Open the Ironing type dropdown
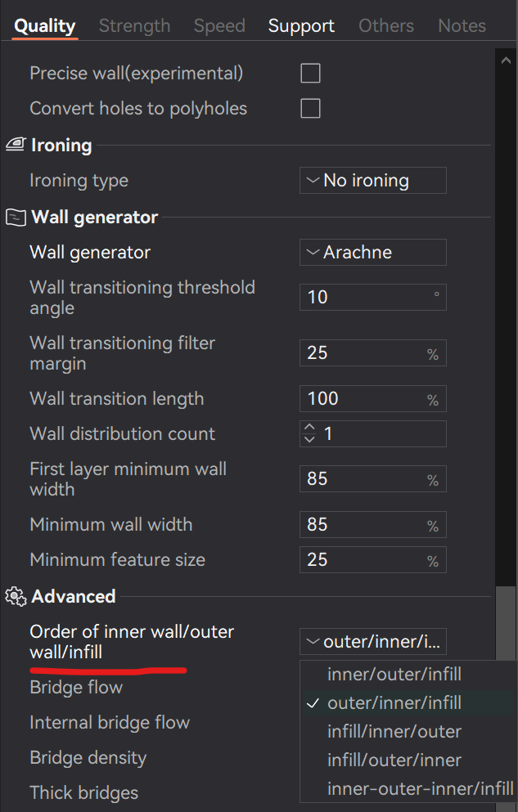 click(373, 180)
